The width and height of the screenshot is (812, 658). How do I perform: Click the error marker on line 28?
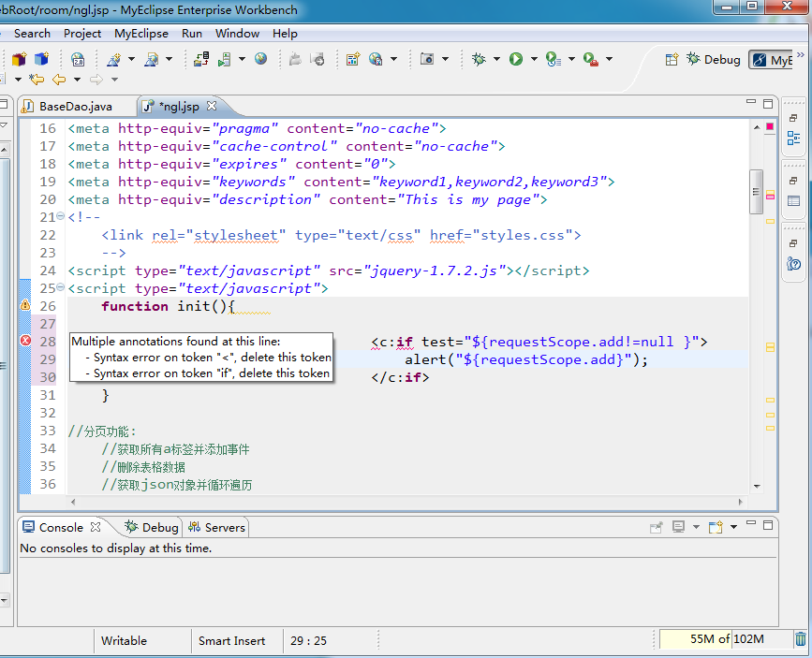(25, 341)
